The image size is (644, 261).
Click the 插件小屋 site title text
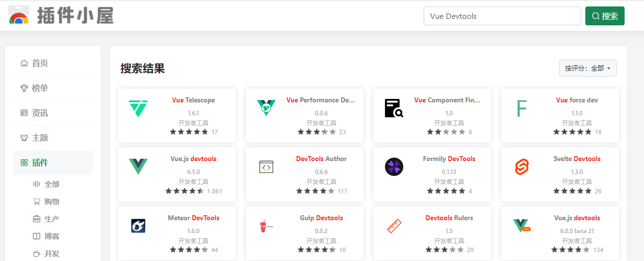click(x=75, y=15)
